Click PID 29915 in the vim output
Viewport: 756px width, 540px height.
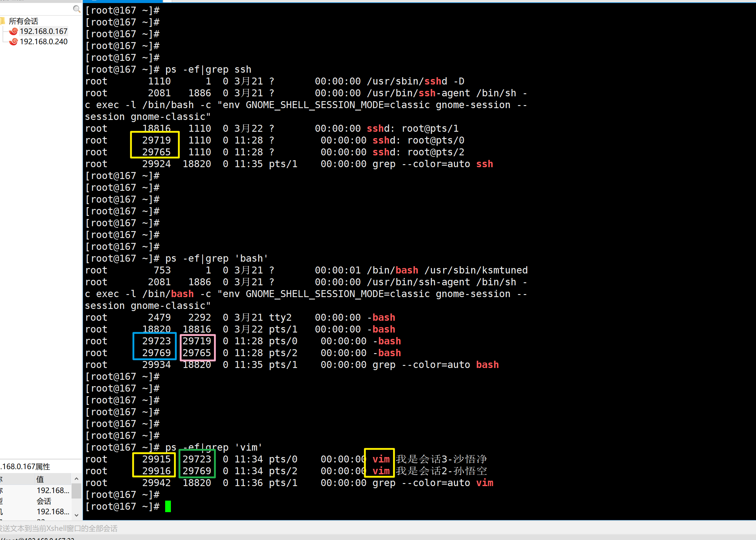(156, 459)
